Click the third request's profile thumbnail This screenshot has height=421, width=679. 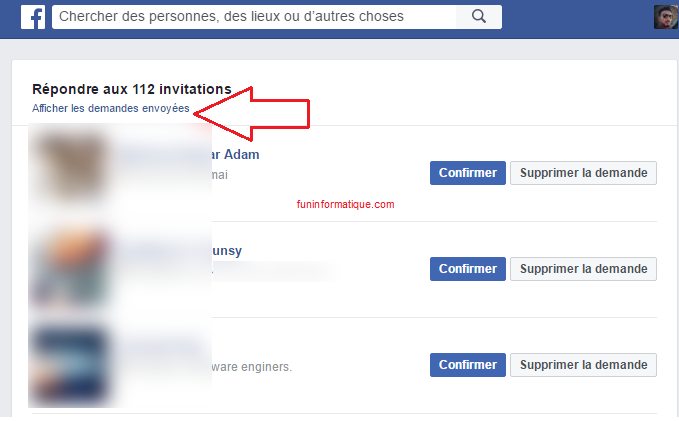point(68,363)
